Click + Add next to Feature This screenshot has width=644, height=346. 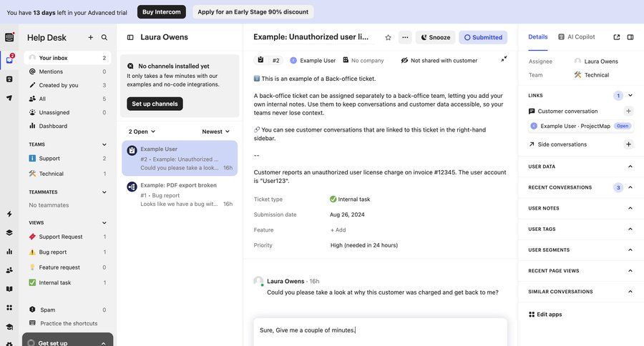tap(338, 230)
